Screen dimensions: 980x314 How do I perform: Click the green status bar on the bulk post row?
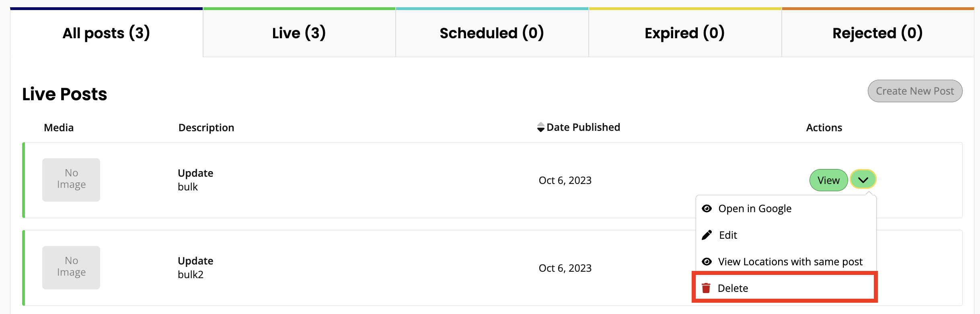click(24, 180)
